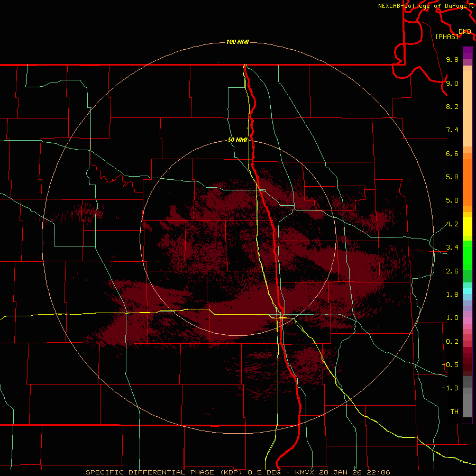This screenshot has height=476, width=476.
Task: Click the KMVX 20 JAN 26 22:06 timestamp
Action: (342, 472)
